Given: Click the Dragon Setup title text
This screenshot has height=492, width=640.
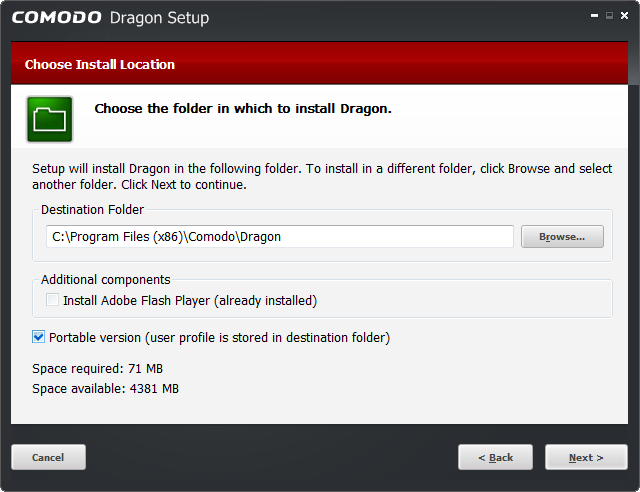Looking at the screenshot, I should tap(159, 18).
